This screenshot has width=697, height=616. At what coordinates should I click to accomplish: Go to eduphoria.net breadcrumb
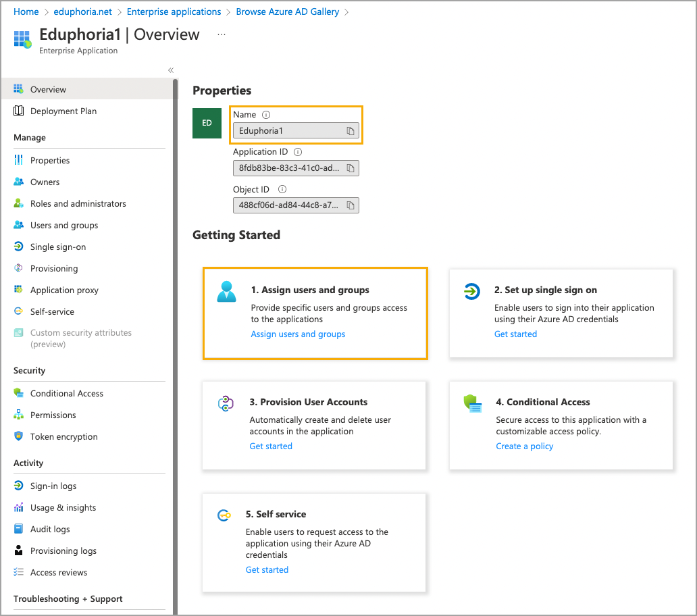[x=82, y=11]
